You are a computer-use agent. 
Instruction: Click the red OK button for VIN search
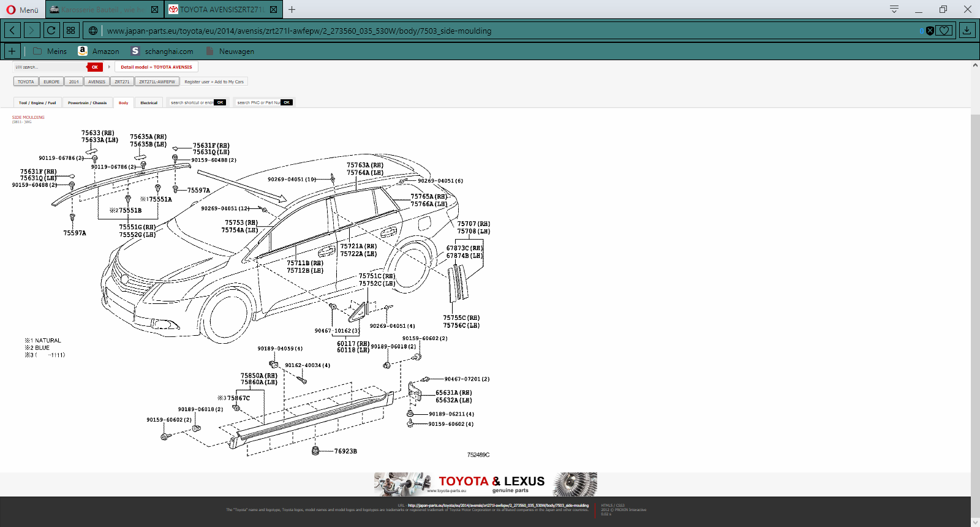[x=94, y=67]
